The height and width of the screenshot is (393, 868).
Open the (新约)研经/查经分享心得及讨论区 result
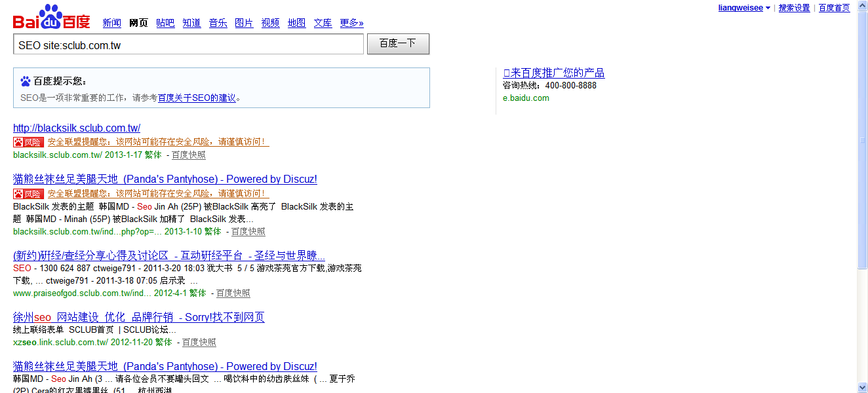[x=169, y=255]
